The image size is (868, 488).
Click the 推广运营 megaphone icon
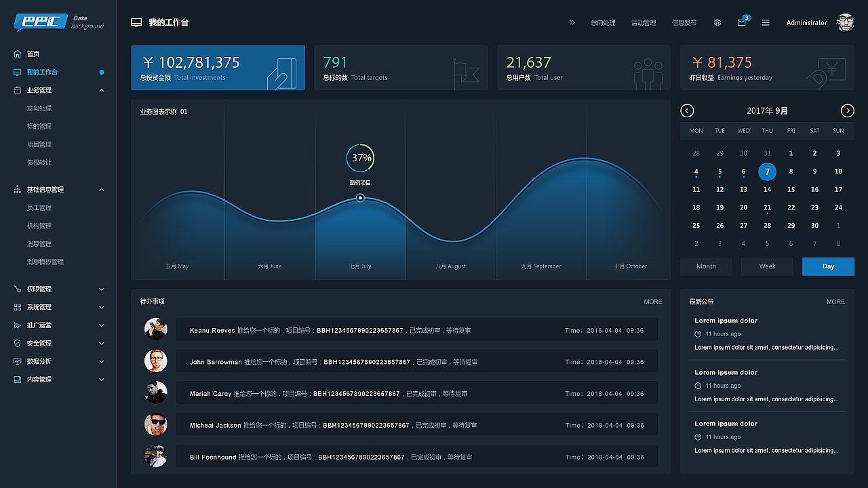(17, 325)
